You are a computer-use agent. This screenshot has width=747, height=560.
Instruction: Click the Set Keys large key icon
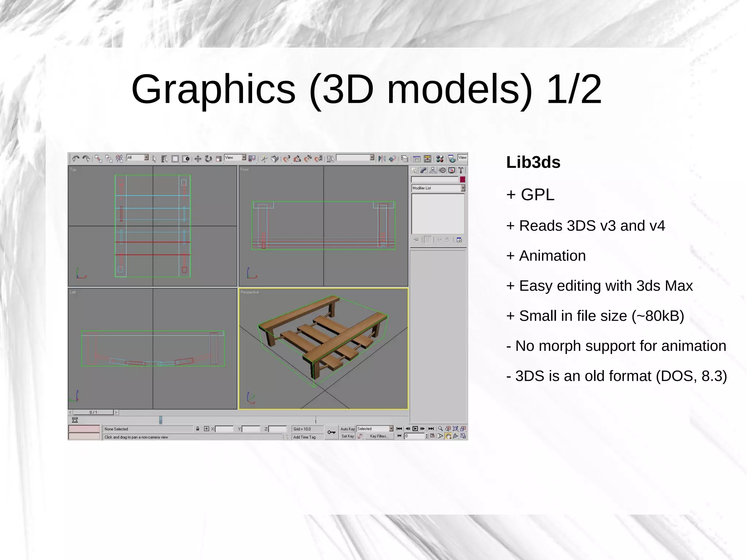[332, 433]
